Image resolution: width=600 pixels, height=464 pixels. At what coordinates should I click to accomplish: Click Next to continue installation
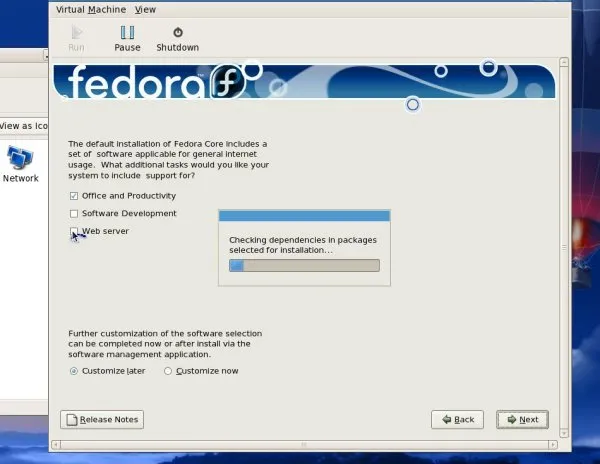522,420
